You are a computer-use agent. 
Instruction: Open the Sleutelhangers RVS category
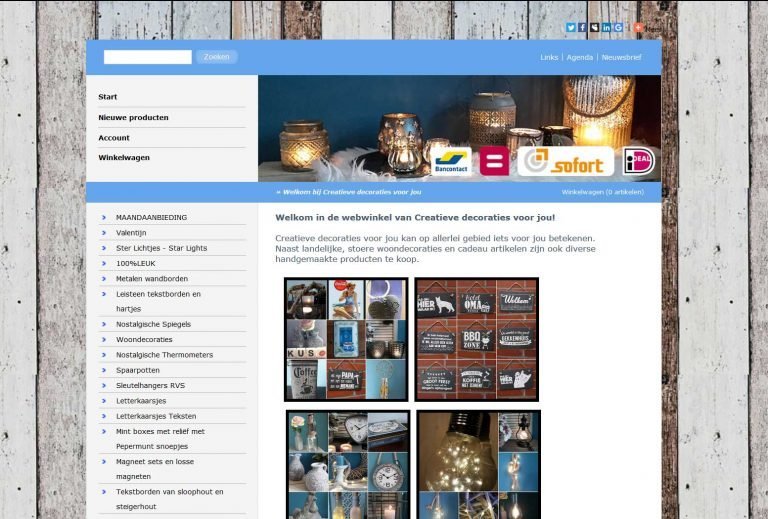(x=150, y=385)
